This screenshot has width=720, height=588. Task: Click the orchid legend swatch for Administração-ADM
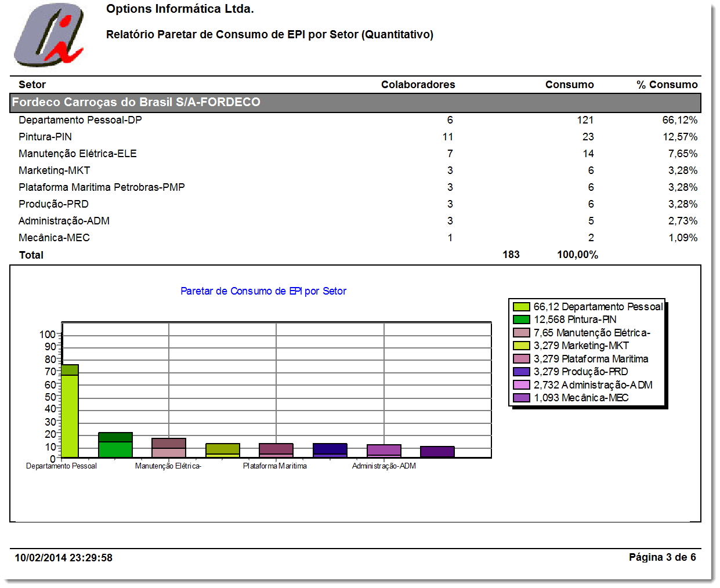coord(522,385)
